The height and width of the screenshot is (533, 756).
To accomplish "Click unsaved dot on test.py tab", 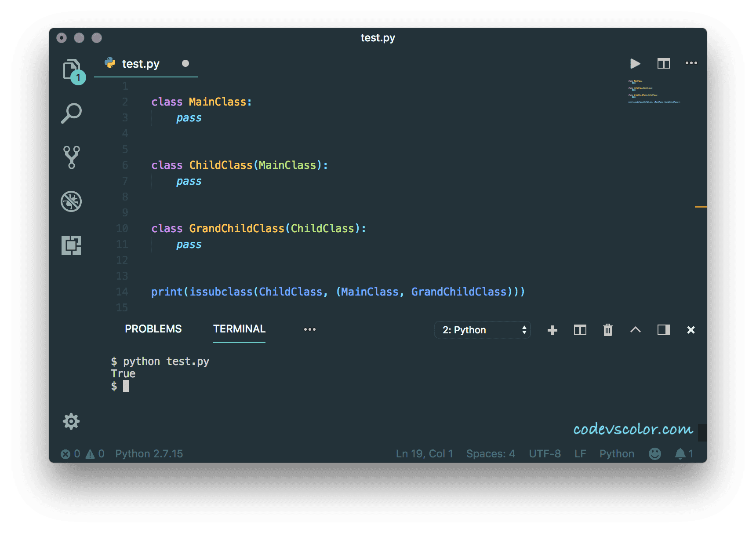I will (185, 64).
